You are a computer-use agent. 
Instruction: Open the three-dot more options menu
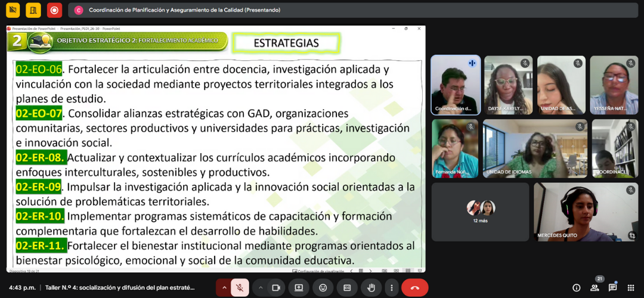[x=391, y=288]
